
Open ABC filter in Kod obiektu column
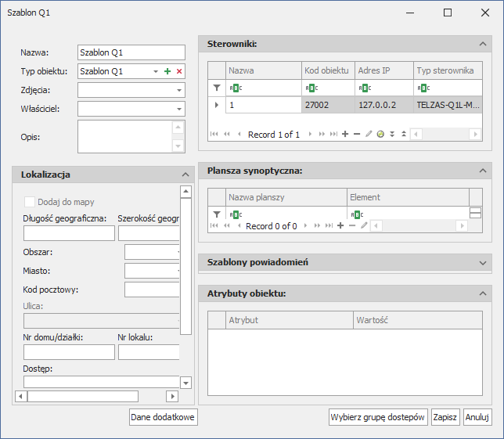(311, 88)
